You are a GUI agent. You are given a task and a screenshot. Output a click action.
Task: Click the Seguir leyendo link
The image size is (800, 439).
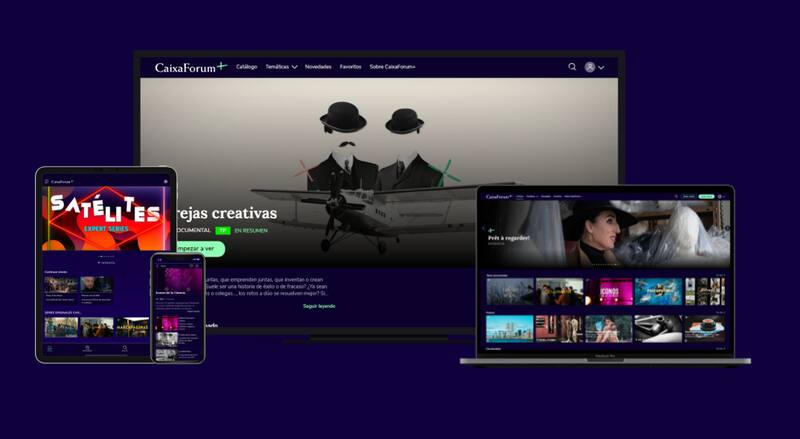319,306
